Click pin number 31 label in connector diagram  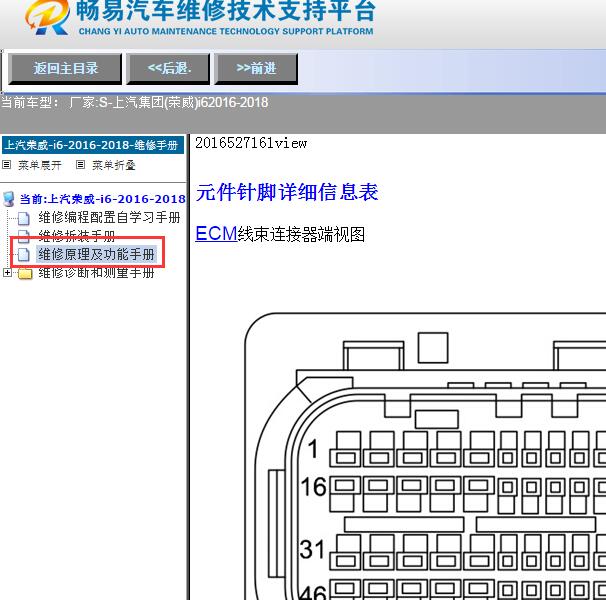pos(312,549)
